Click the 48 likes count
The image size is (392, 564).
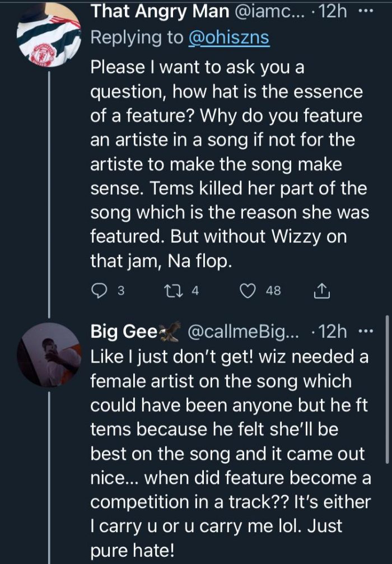[x=273, y=291]
